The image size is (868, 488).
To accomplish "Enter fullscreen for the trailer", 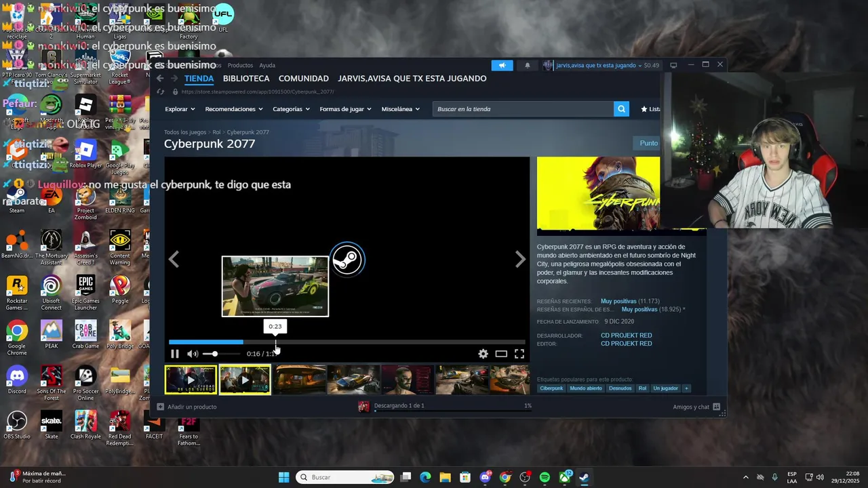I will (x=519, y=354).
